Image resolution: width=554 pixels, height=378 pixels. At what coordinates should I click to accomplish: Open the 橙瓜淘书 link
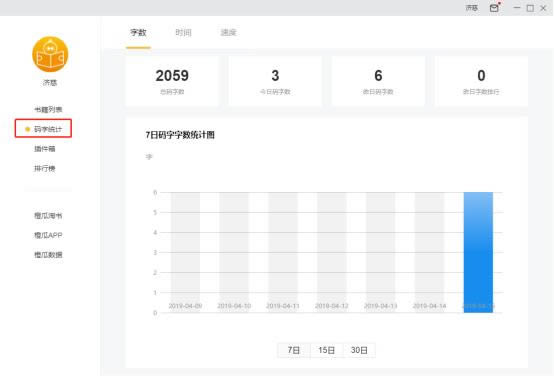tap(48, 215)
